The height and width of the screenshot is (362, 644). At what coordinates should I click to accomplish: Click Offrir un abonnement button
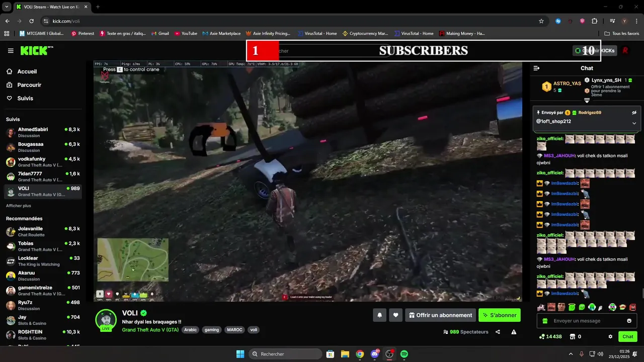pos(440,315)
